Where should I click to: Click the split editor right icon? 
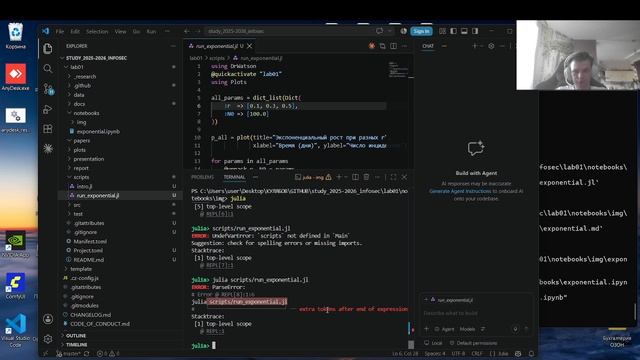(x=393, y=46)
